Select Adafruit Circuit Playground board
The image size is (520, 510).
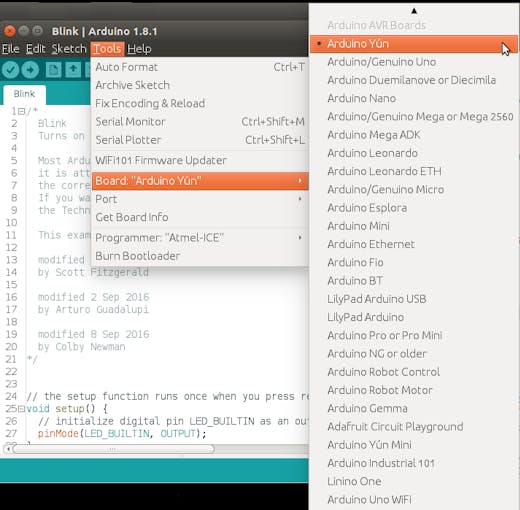tap(414, 427)
